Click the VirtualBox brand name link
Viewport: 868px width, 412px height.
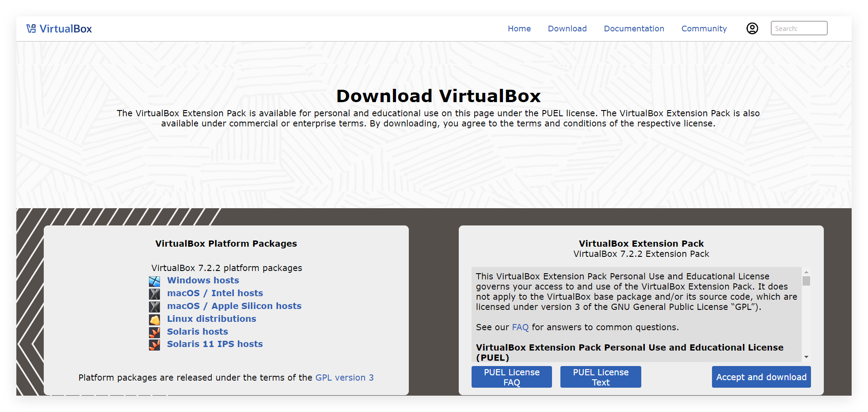[x=66, y=29]
